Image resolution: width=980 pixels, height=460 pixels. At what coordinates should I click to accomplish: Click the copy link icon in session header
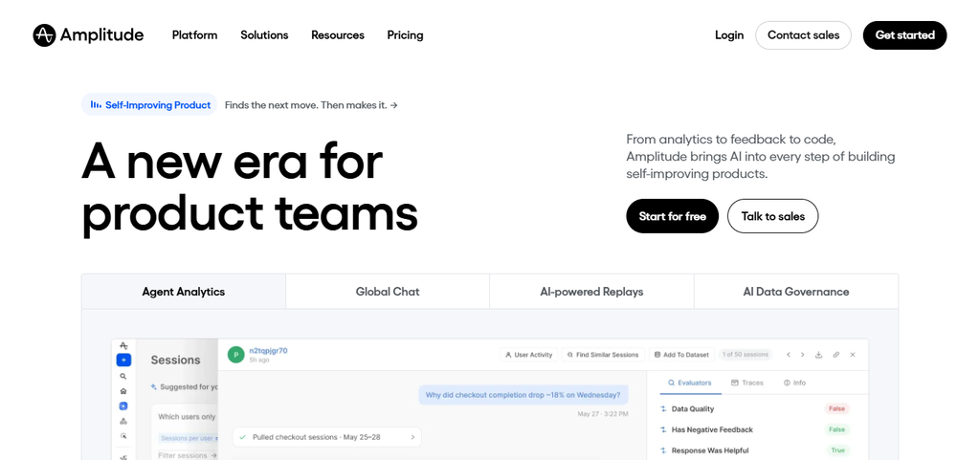coord(835,355)
